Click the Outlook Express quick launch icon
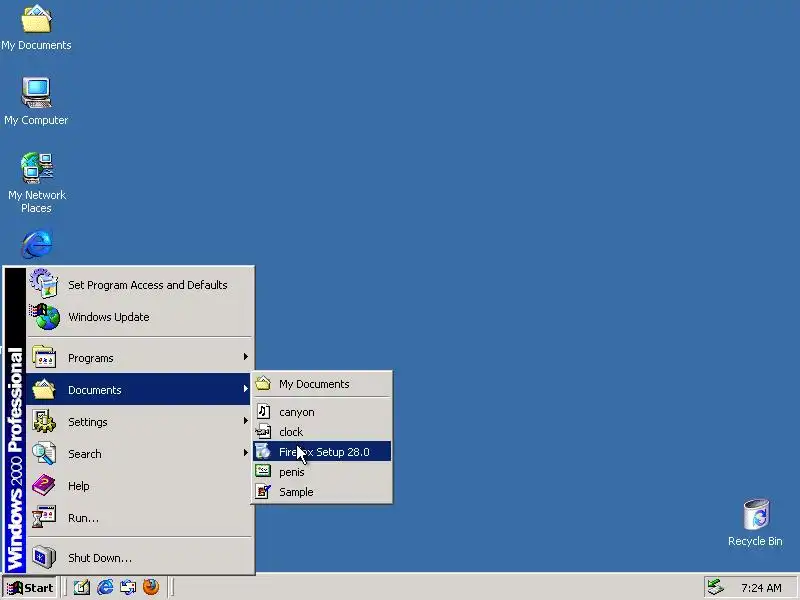 pyautogui.click(x=128, y=587)
